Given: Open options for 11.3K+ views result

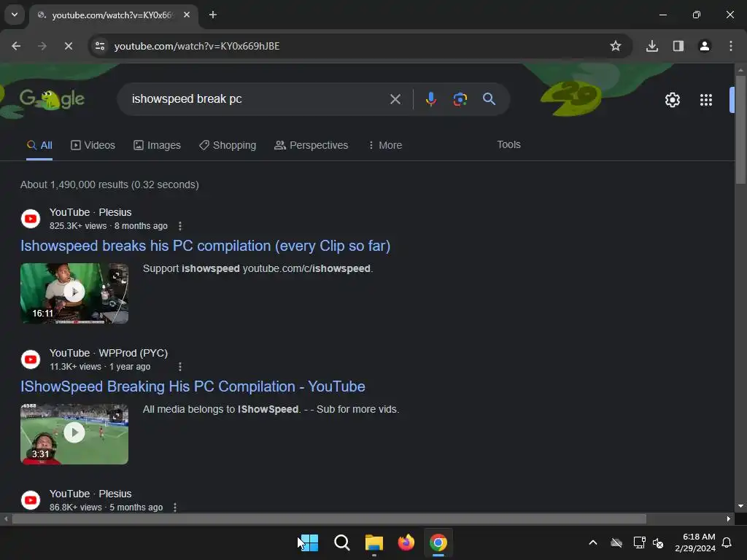Looking at the screenshot, I should point(179,367).
